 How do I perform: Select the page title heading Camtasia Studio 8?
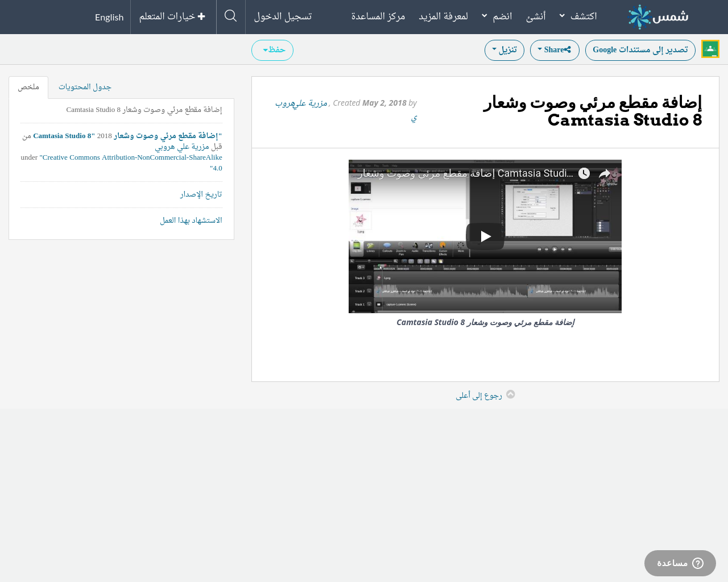tap(593, 111)
